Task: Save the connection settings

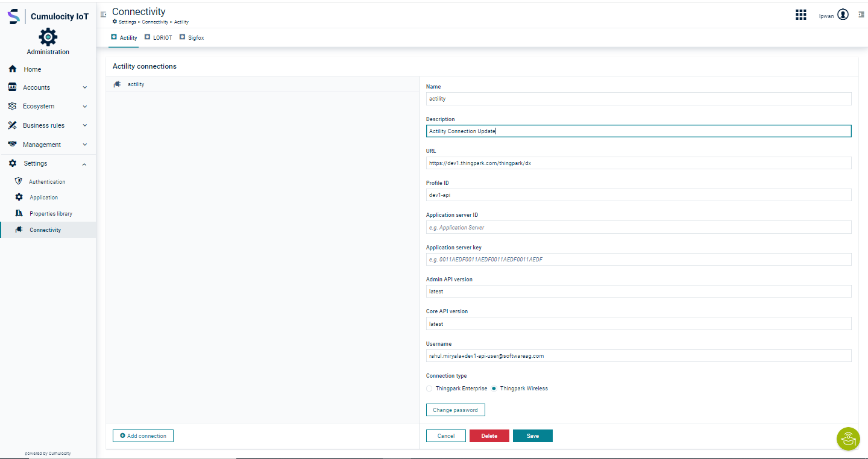Action: (x=533, y=436)
